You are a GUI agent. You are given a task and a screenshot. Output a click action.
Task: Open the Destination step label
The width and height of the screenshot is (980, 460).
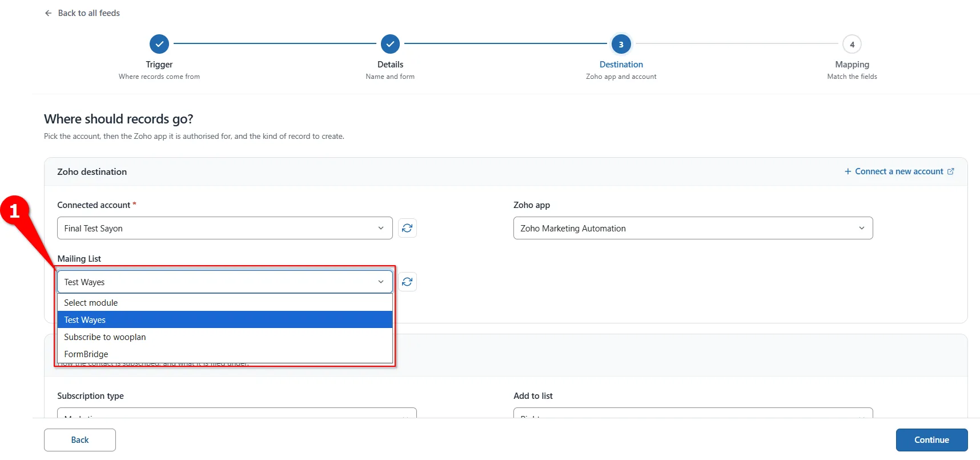pyautogui.click(x=621, y=65)
